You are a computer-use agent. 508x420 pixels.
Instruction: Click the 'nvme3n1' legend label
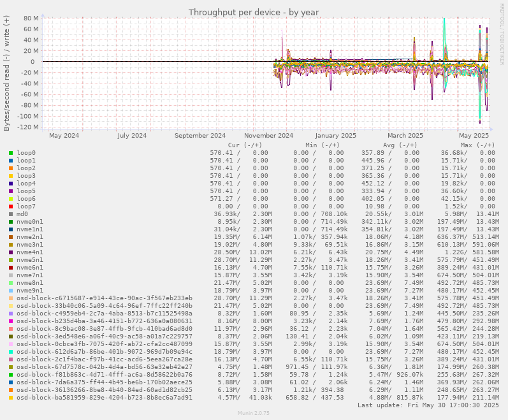(30, 245)
